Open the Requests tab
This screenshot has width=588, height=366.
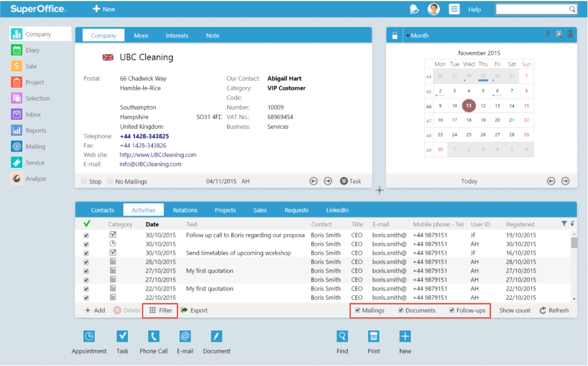pyautogui.click(x=297, y=210)
